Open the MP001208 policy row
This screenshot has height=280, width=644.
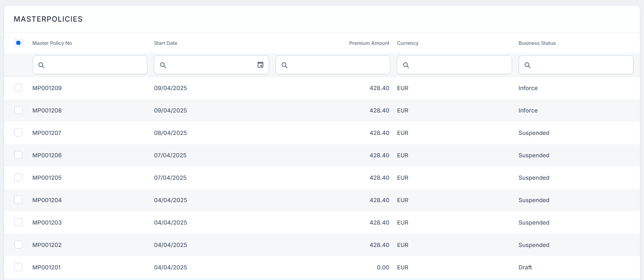point(47,110)
